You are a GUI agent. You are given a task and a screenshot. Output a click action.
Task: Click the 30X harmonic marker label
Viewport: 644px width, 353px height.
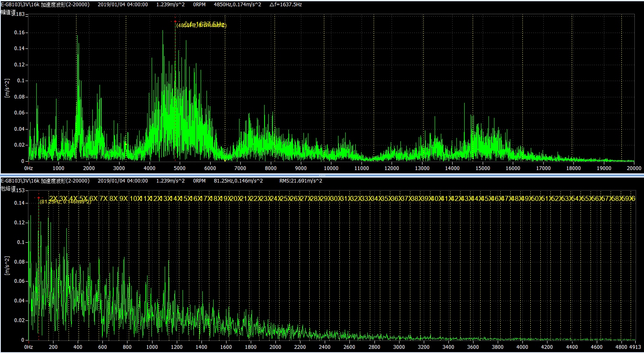coord(336,198)
